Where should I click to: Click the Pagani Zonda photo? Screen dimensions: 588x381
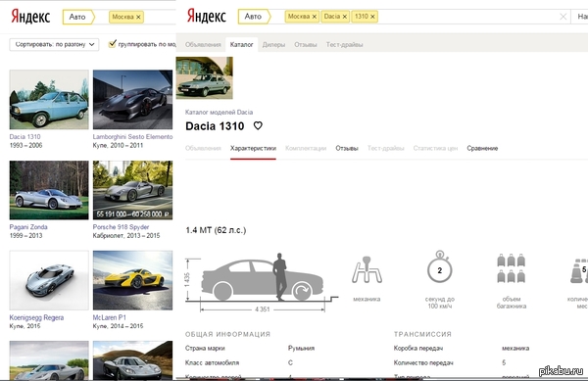49,190
